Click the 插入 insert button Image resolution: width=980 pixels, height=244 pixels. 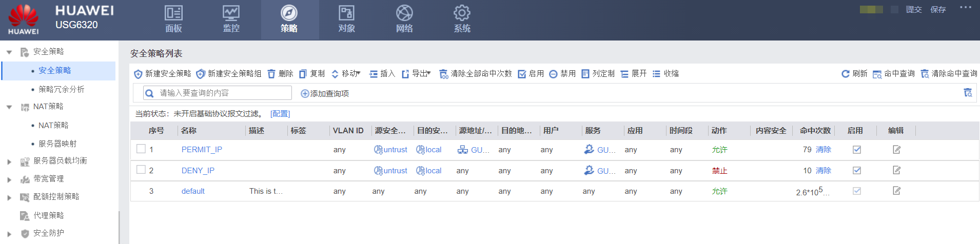[382, 74]
